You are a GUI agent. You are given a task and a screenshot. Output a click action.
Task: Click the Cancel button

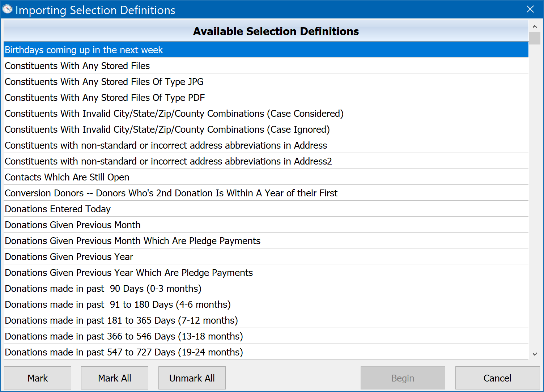[497, 378]
